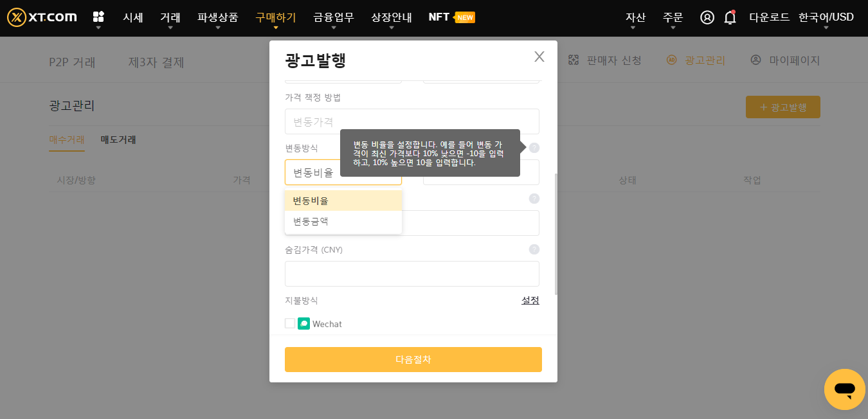Click the help icon the gray tooltip points to

coord(534,148)
